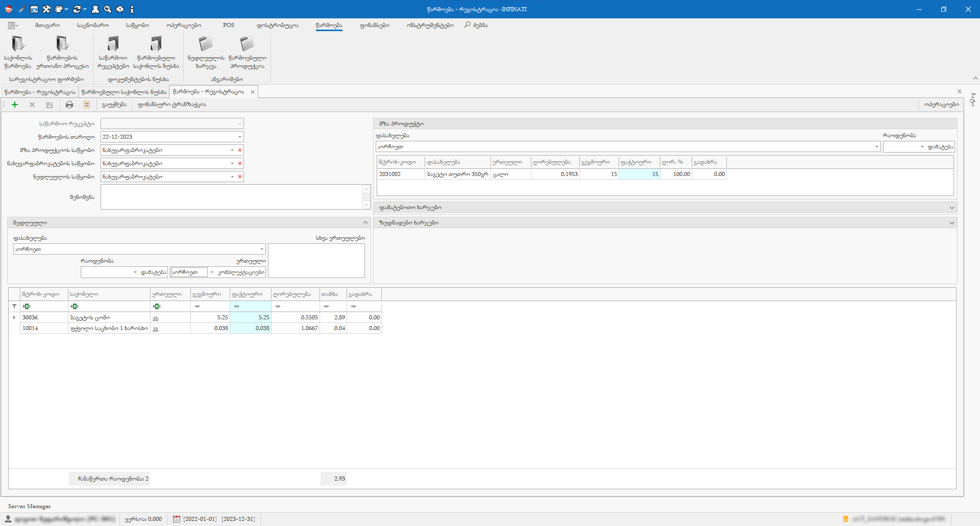Open the წარმოების თარიღი date dropdown
Image resolution: width=980 pixels, height=526 pixels.
[239, 137]
